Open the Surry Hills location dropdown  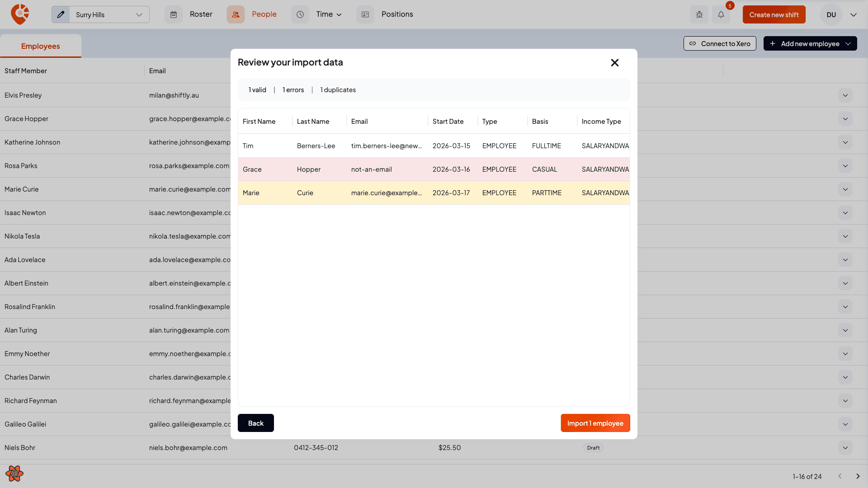pyautogui.click(x=109, y=14)
